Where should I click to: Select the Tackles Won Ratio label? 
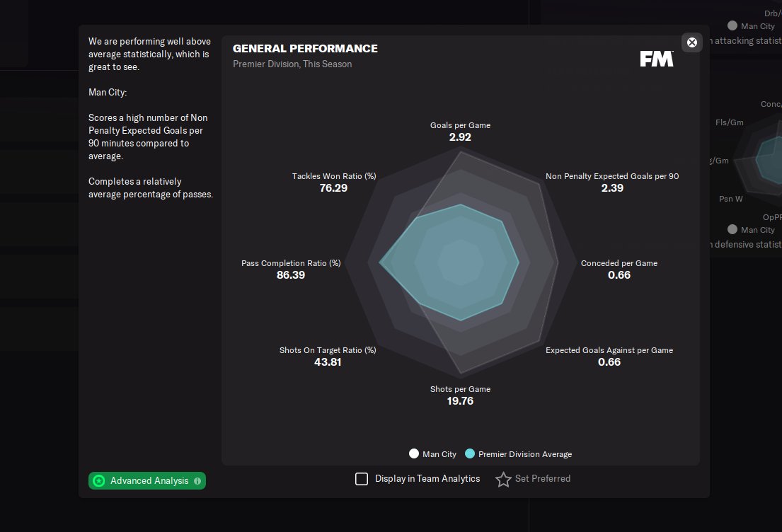coord(334,176)
